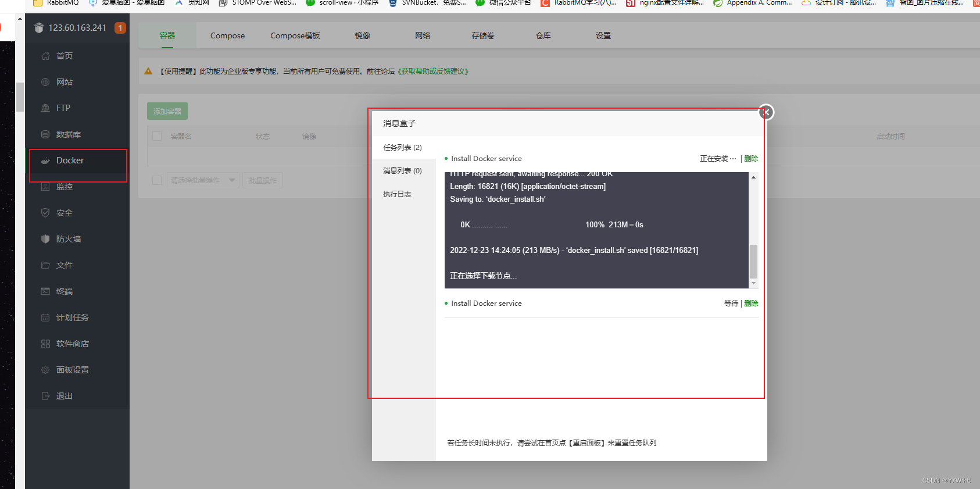Open the 防火墙 firewall icon
Screen dimensions: 980x489
pyautogui.click(x=45, y=239)
